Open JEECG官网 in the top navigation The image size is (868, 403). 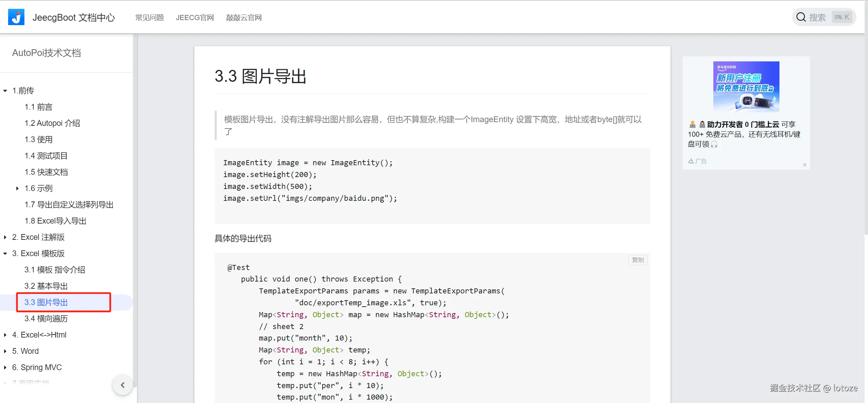pos(195,17)
